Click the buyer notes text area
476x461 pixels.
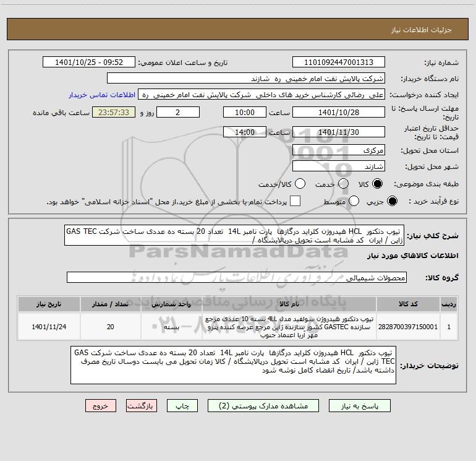[x=233, y=365]
